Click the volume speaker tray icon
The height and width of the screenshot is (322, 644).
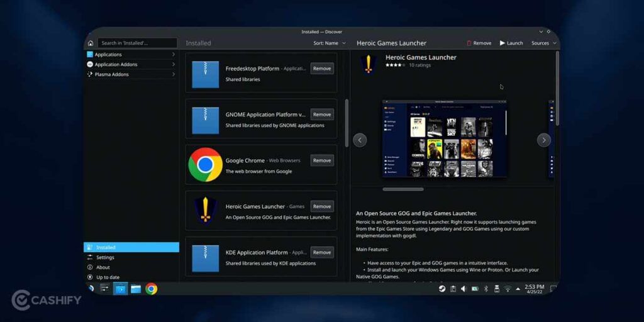point(464,289)
